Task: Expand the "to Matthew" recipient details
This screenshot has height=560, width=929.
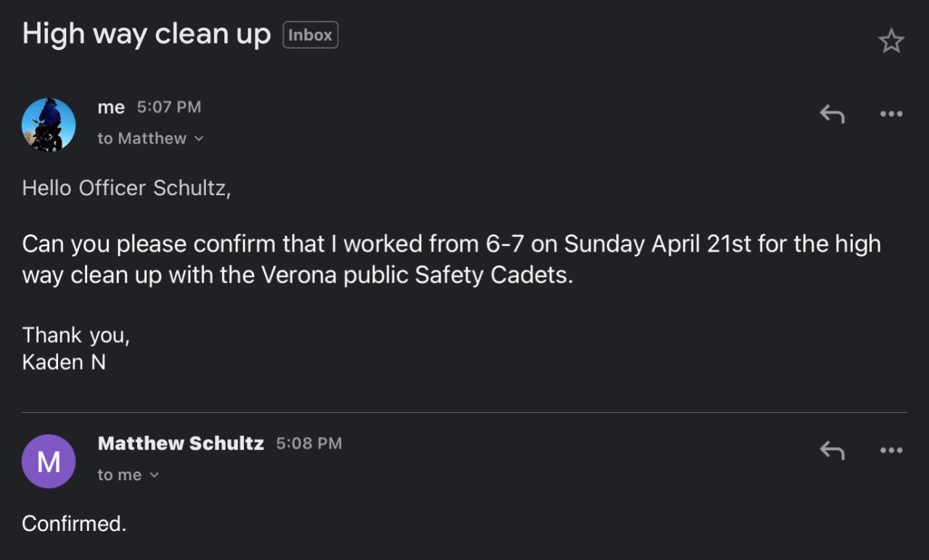Action: click(x=150, y=139)
